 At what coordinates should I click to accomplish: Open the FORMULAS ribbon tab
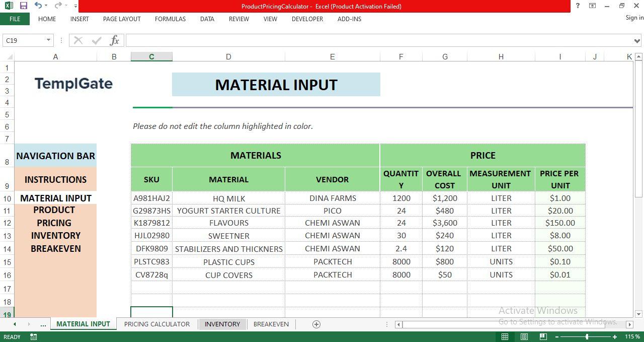[x=170, y=19]
